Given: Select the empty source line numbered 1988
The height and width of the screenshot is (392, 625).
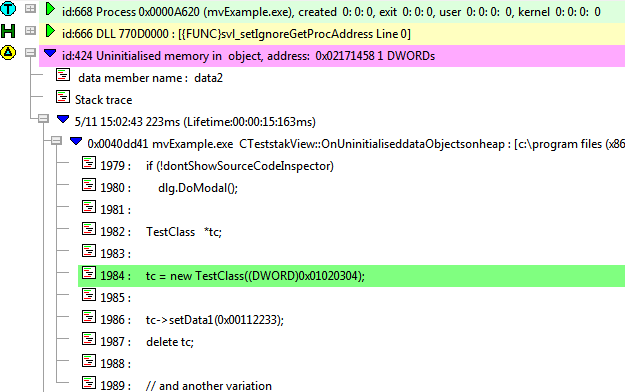Looking at the screenshot, I should click(115, 363).
